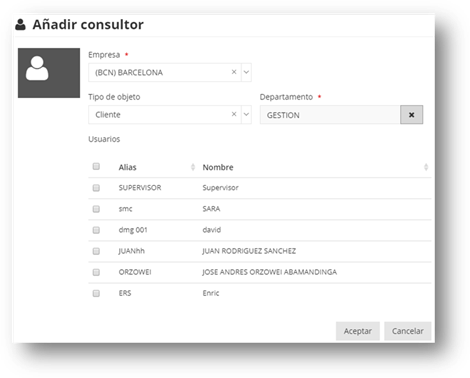Toggle the select-all users checkbox

pyautogui.click(x=96, y=166)
